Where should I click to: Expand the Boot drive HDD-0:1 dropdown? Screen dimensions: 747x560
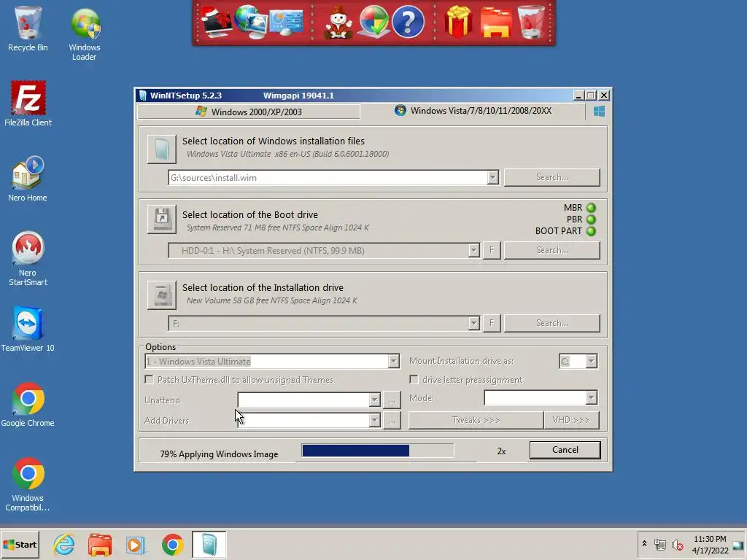coord(473,251)
